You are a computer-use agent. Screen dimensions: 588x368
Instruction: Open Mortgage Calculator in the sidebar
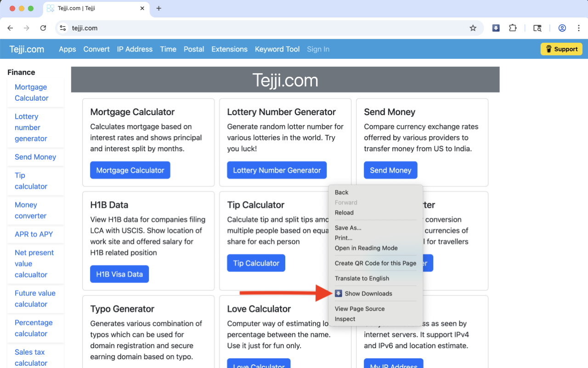31,92
